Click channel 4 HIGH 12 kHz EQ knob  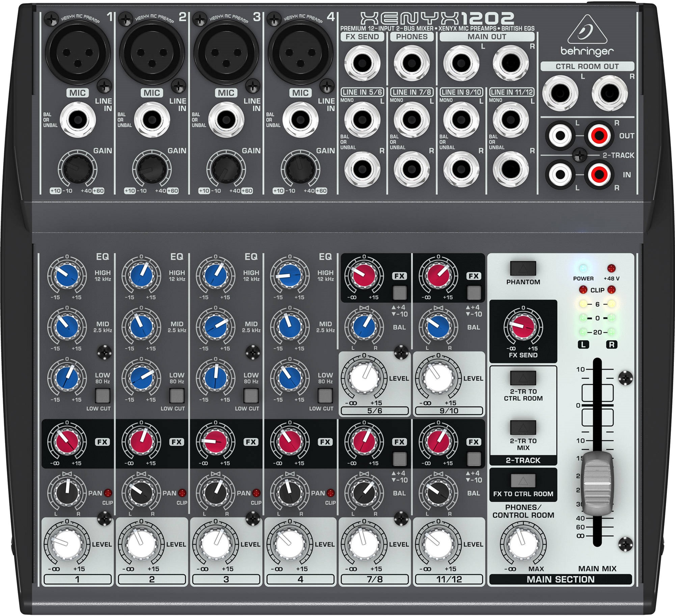[290, 275]
